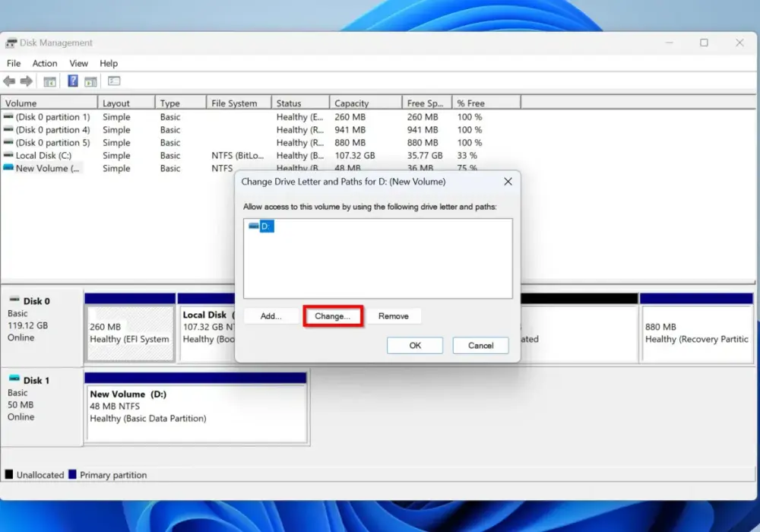This screenshot has width=760, height=532.
Task: Sort by the Capacity column header
Action: click(366, 103)
